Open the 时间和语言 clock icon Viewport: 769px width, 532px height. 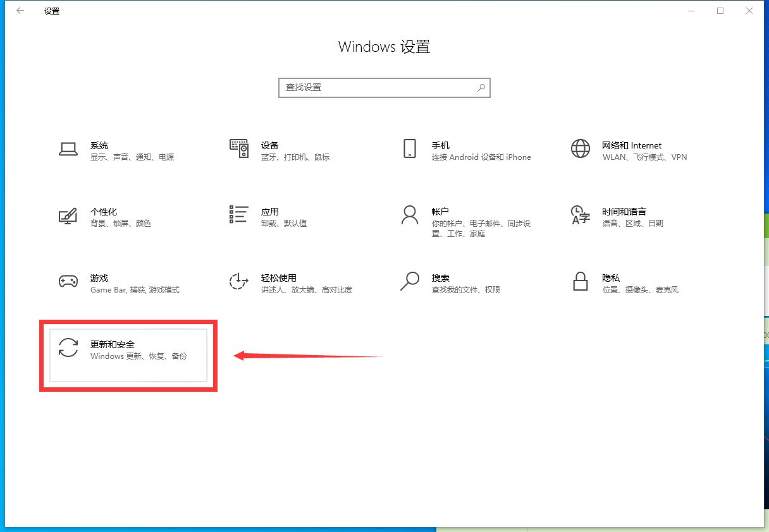tap(581, 215)
